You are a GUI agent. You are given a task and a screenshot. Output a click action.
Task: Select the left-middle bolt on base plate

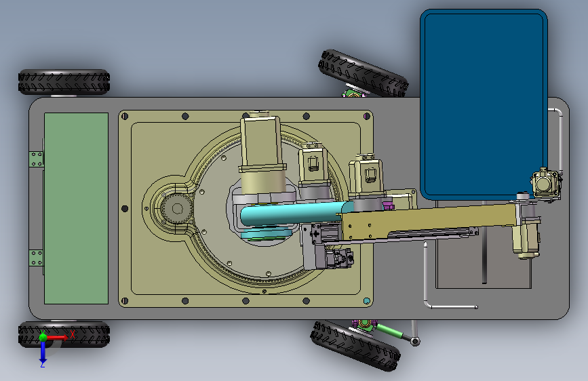tap(125, 209)
